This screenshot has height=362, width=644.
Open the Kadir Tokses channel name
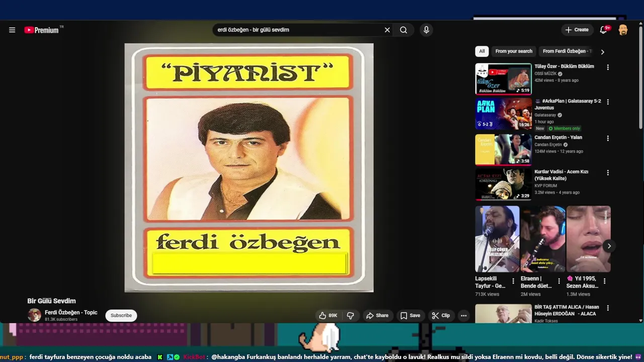pos(546,321)
